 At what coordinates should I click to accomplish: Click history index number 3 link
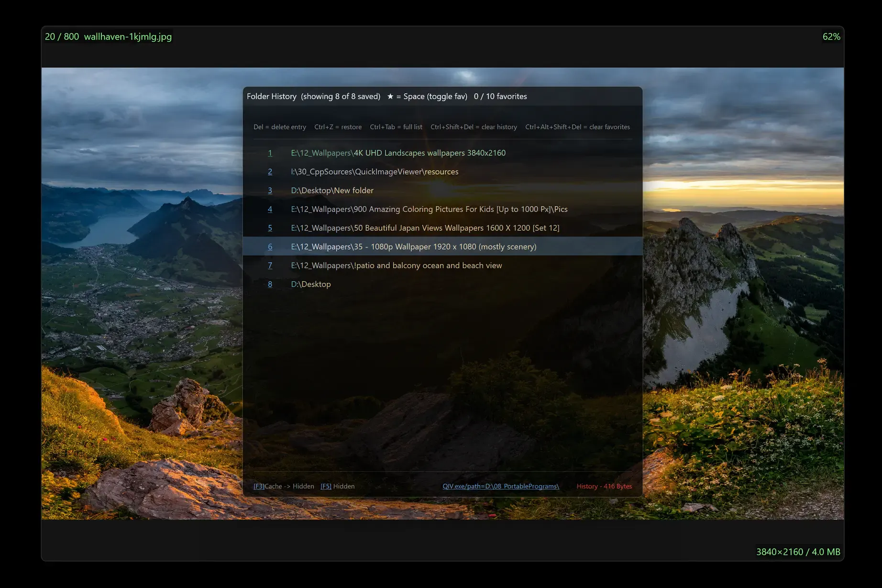[x=270, y=190]
